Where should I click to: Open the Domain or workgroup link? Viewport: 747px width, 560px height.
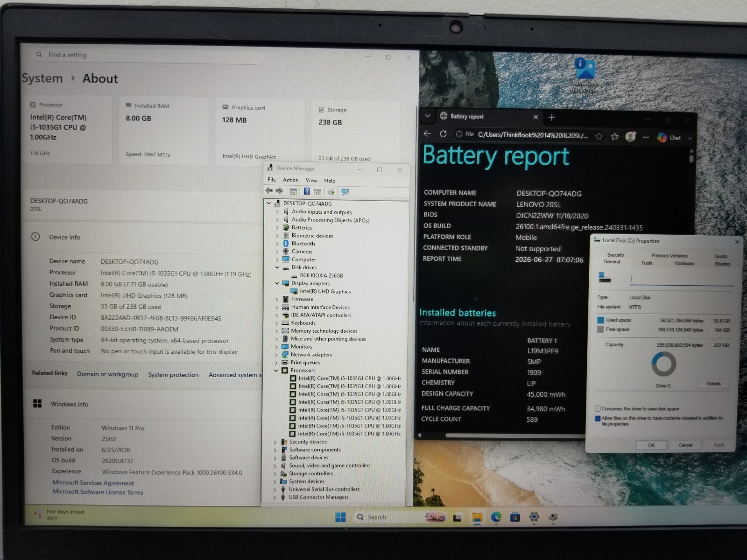click(x=107, y=374)
